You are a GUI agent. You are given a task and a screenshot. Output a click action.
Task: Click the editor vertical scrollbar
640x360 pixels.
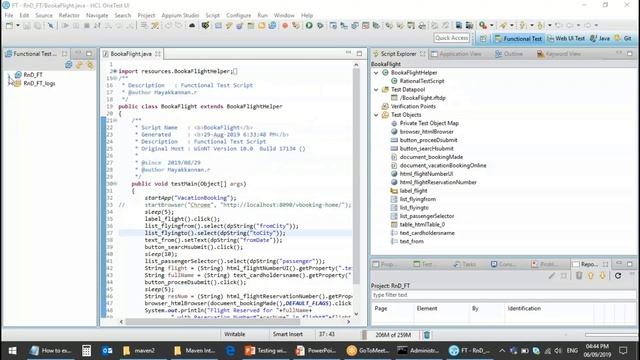[356, 176]
